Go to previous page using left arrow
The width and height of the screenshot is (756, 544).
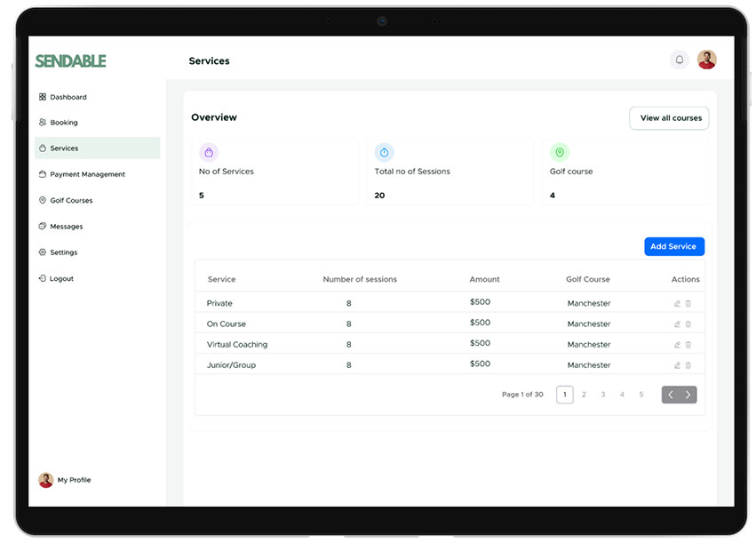(671, 395)
